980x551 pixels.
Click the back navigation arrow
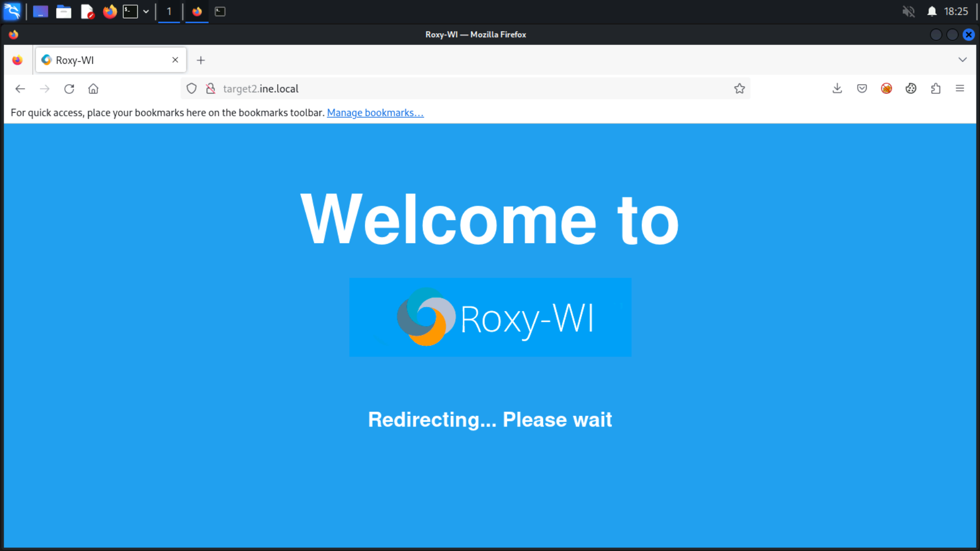coord(20,89)
